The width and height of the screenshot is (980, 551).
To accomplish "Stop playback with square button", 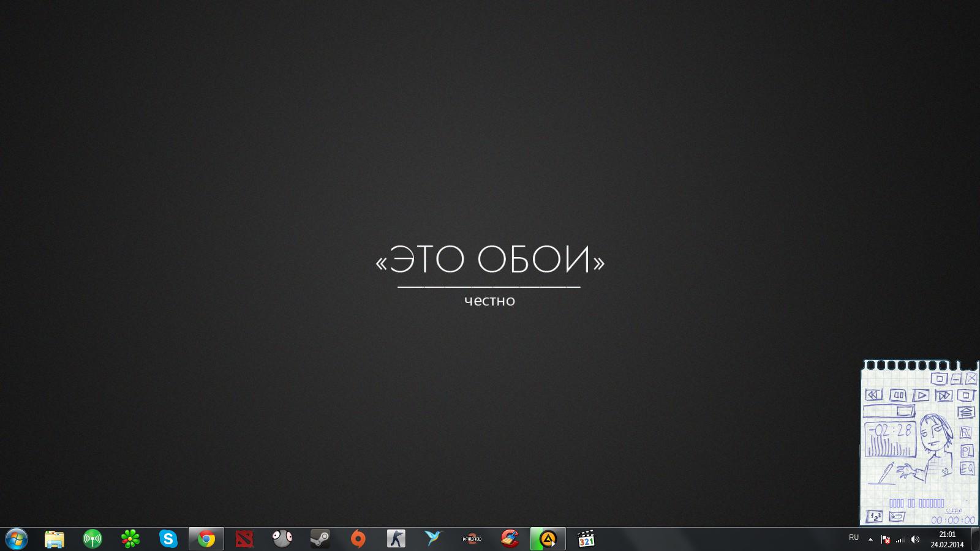I will [966, 395].
